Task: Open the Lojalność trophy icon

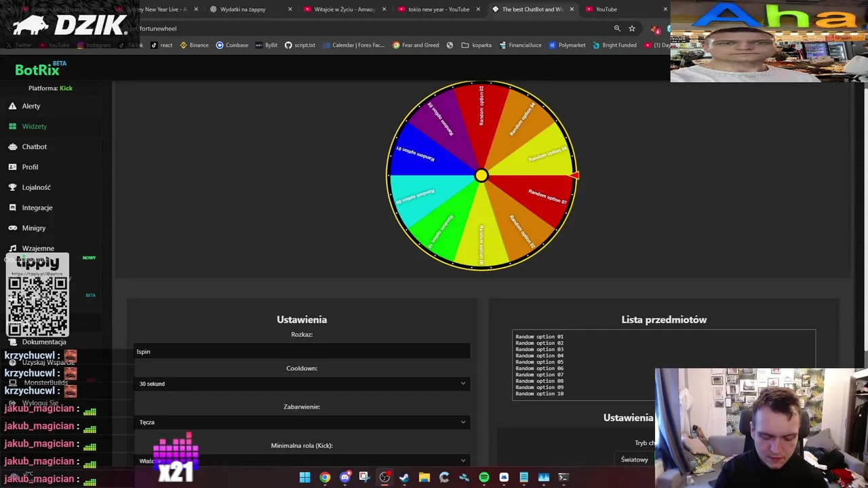Action: click(x=12, y=187)
